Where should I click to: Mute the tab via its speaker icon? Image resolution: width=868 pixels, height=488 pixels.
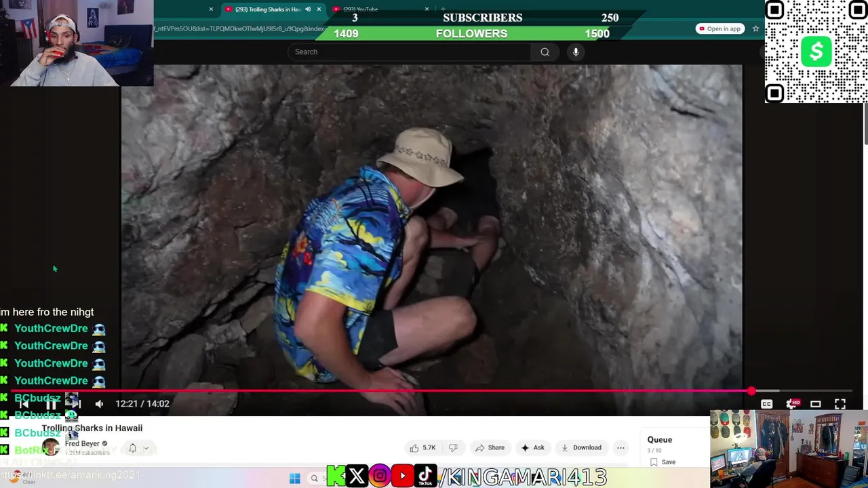308,9
